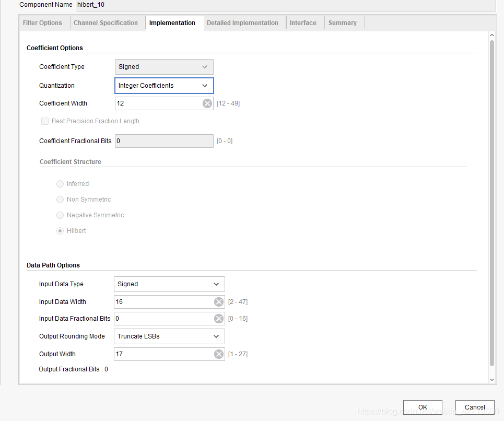Viewport: 504px width, 421px height.
Task: Switch to the Filter Options tab
Action: (x=42, y=23)
